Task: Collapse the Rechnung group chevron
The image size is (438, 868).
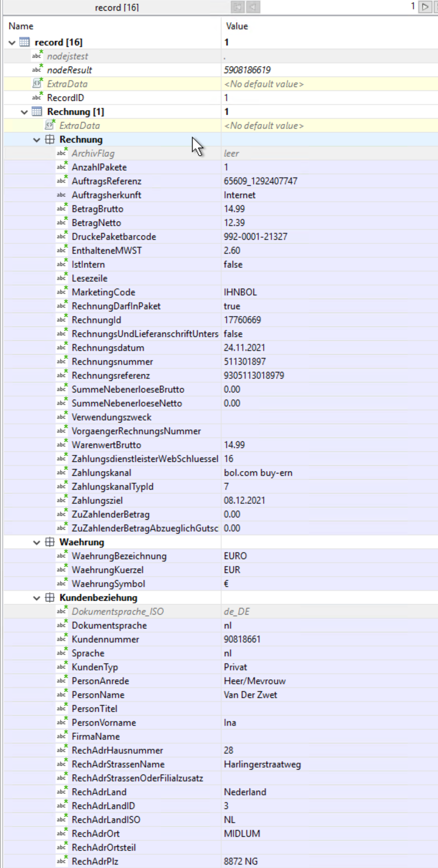Action: click(37, 140)
